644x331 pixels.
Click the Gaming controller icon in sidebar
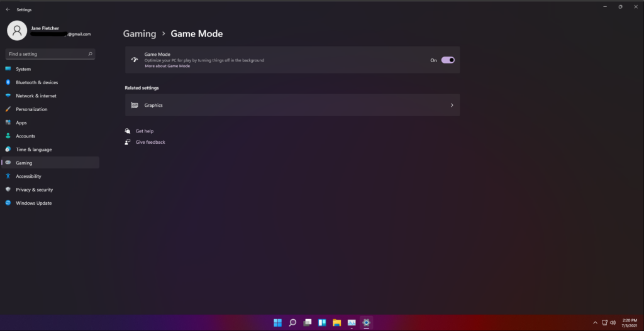[x=8, y=163]
